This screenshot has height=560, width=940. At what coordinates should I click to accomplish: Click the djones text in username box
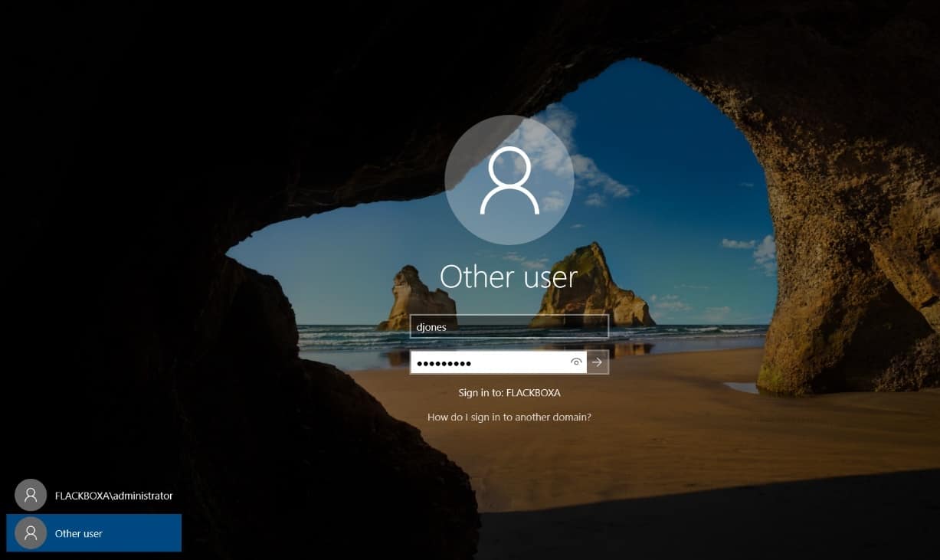431,327
